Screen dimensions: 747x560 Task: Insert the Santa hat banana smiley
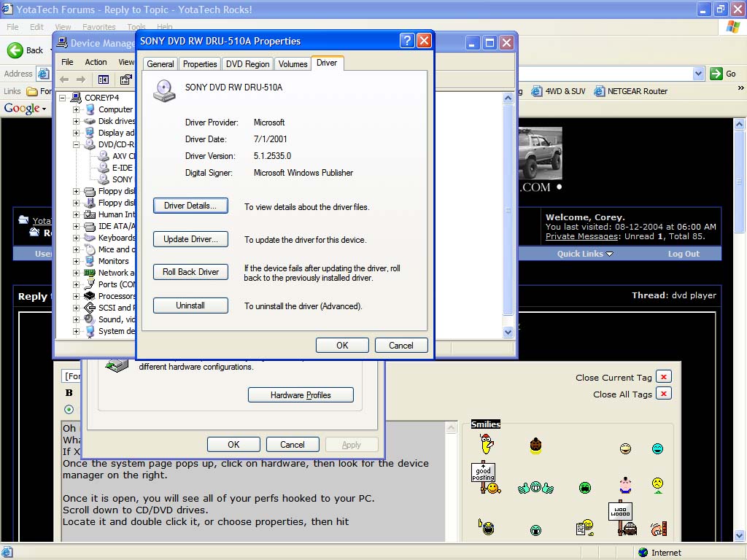(487, 444)
